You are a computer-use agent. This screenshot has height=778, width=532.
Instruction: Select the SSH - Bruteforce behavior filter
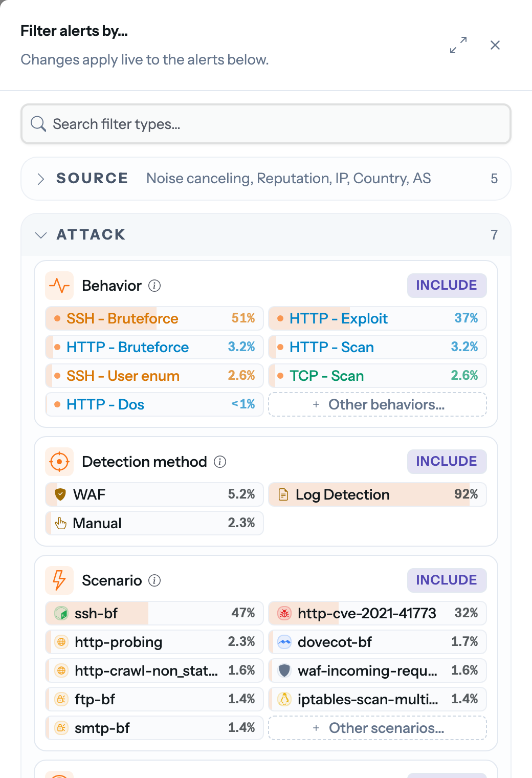point(154,318)
